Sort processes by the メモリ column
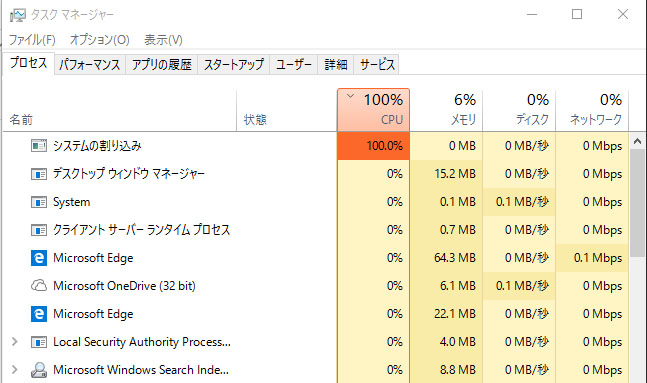This screenshot has height=383, width=647. (446, 110)
